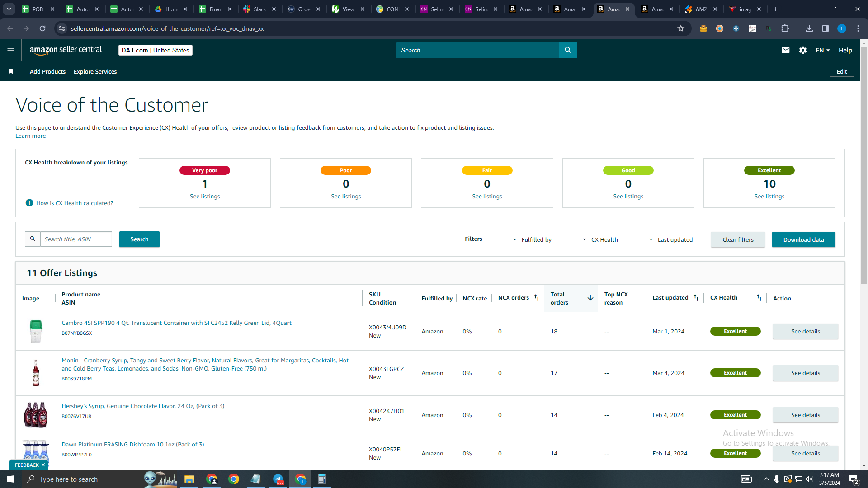Click the FEEDBACK tab close icon

tap(43, 465)
